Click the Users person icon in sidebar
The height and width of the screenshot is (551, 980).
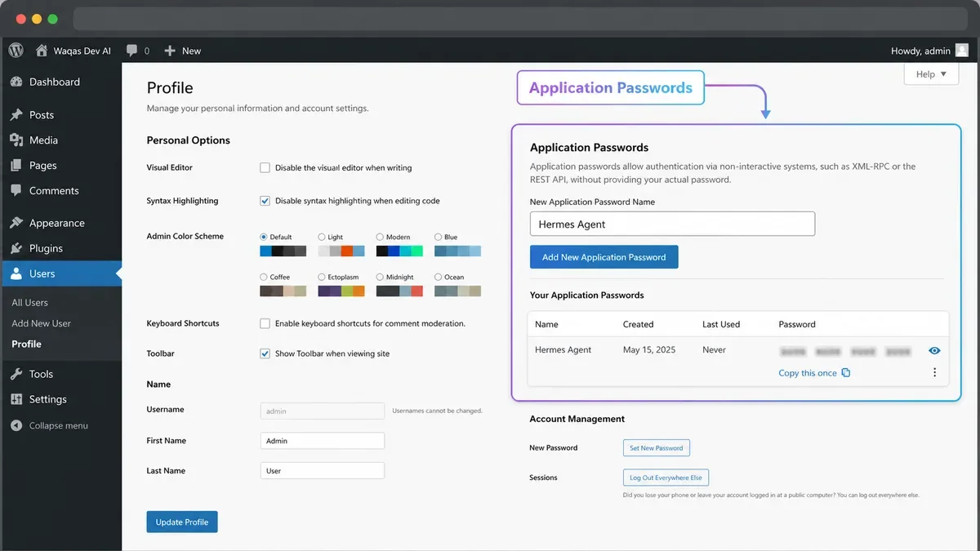(16, 273)
